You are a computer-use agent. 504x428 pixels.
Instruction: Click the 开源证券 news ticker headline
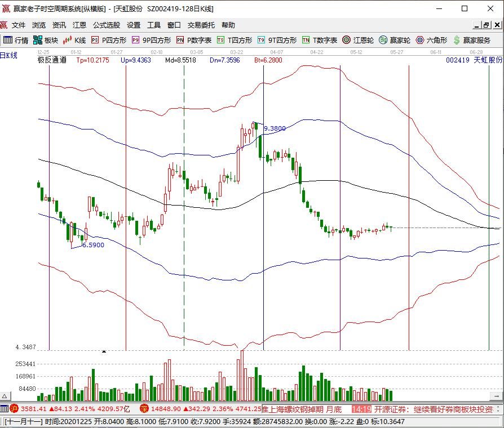pyautogui.click(x=434, y=409)
